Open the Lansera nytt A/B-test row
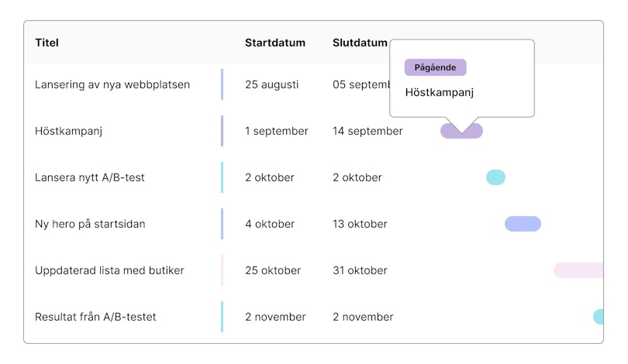The image size is (628, 364). click(90, 177)
